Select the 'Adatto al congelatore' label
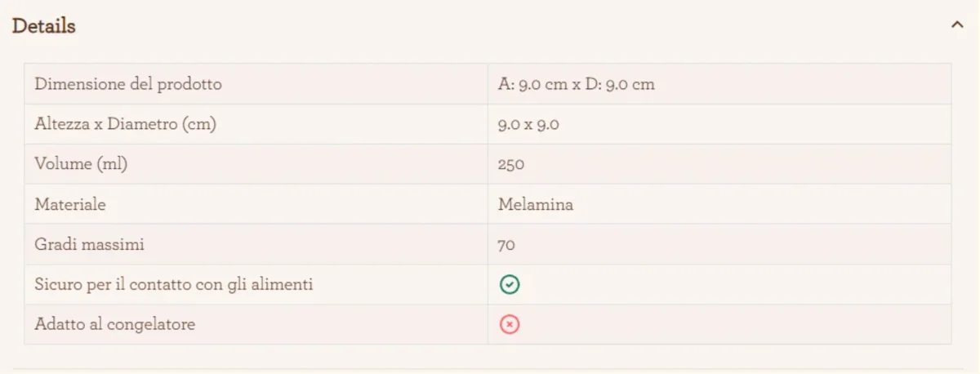This screenshot has height=374, width=980. [x=115, y=325]
